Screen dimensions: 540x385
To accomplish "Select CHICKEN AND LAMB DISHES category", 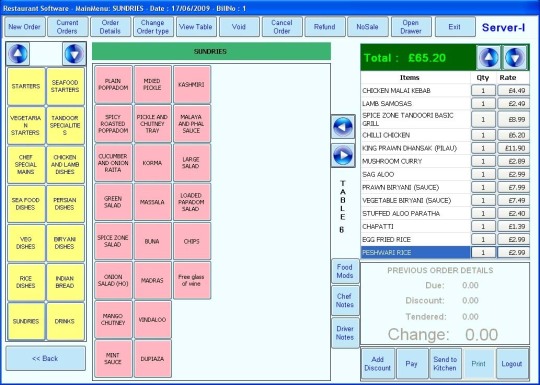I will click(x=65, y=165).
